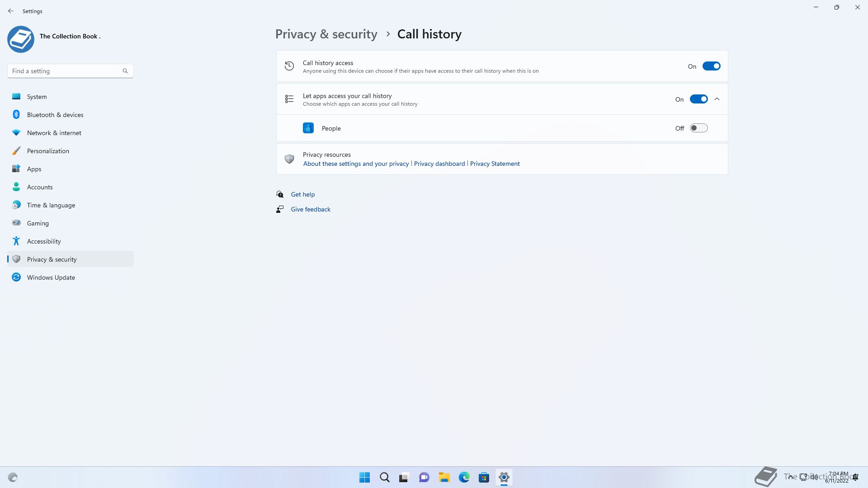Click the Windows Start button
This screenshot has height=488, width=868.
364,477
